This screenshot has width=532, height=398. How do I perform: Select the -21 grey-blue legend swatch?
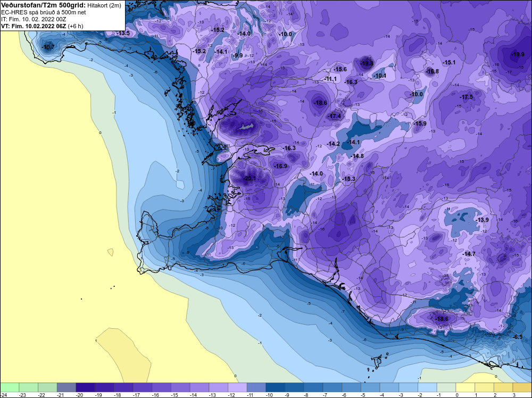click(66, 387)
